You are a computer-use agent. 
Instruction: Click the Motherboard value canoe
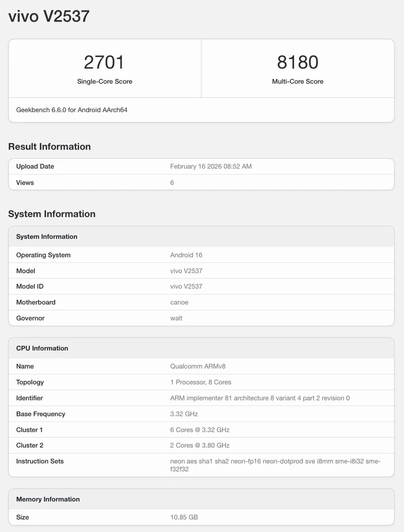(x=179, y=302)
